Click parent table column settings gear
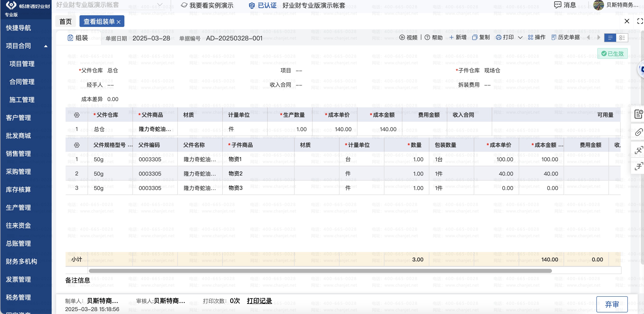 pos(77,115)
